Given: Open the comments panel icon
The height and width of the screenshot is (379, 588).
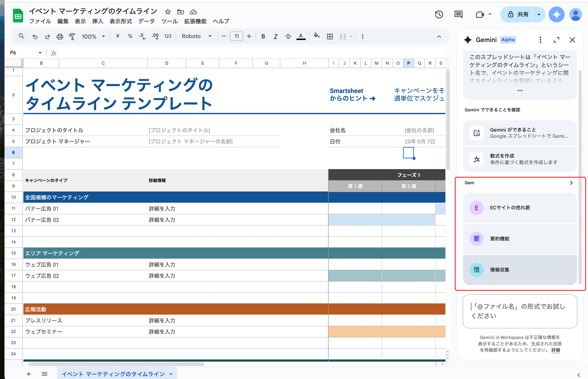Looking at the screenshot, I should 458,14.
